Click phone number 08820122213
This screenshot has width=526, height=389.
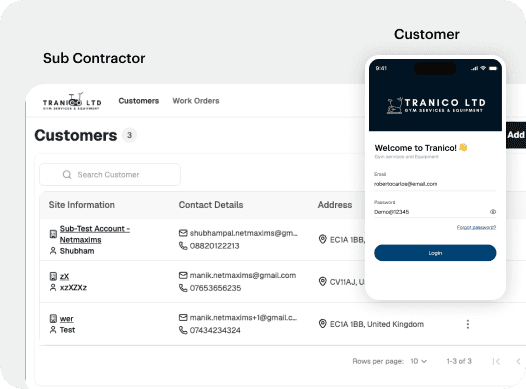[215, 246]
